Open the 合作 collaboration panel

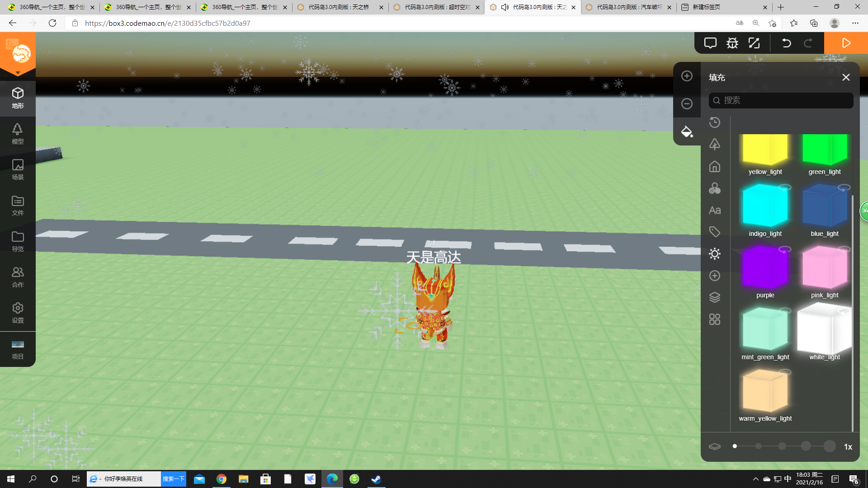[18, 277]
